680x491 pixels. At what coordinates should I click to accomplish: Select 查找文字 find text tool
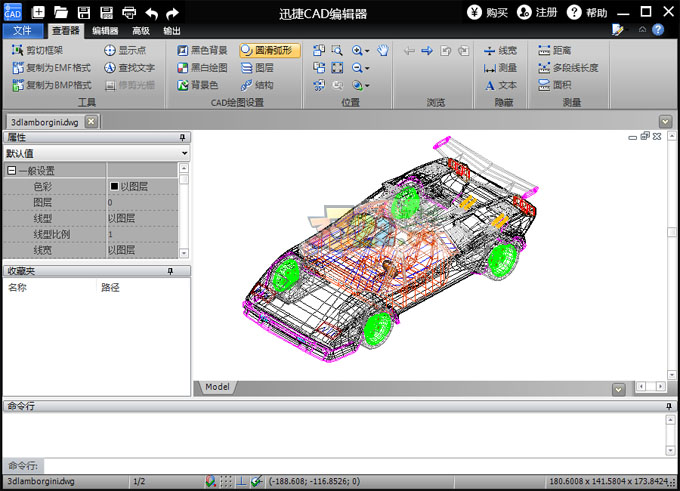pos(130,68)
